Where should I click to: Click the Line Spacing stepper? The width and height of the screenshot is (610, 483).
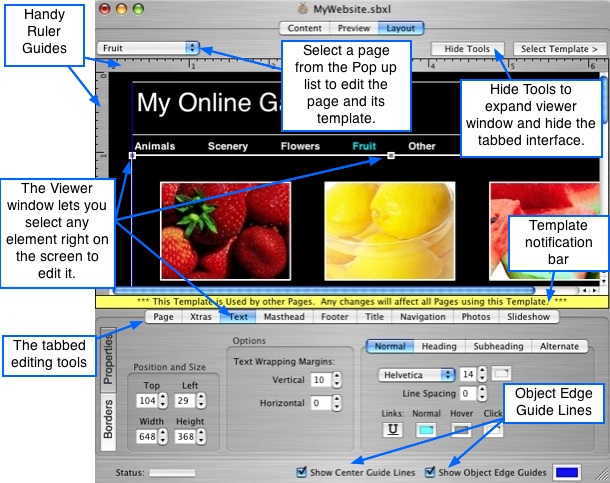(x=484, y=394)
